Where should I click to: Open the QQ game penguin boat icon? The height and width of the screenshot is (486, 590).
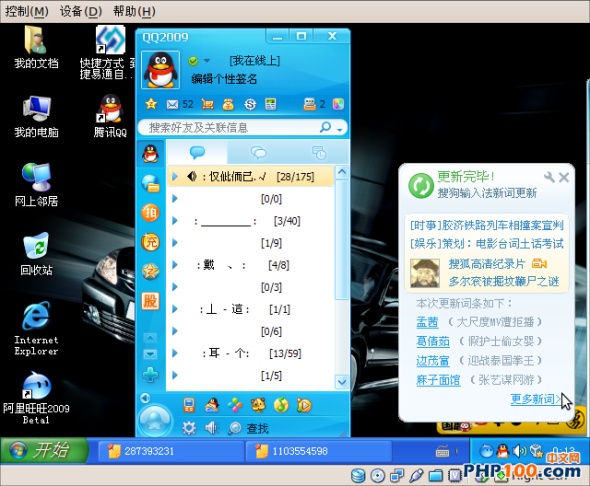[212, 405]
